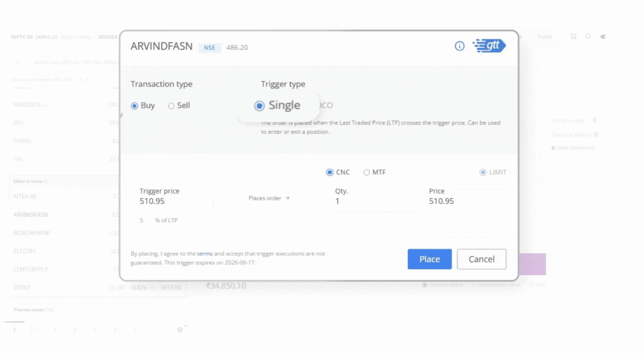Select the Sell transaction type
Screen dimensions: 644x353
pos(171,106)
